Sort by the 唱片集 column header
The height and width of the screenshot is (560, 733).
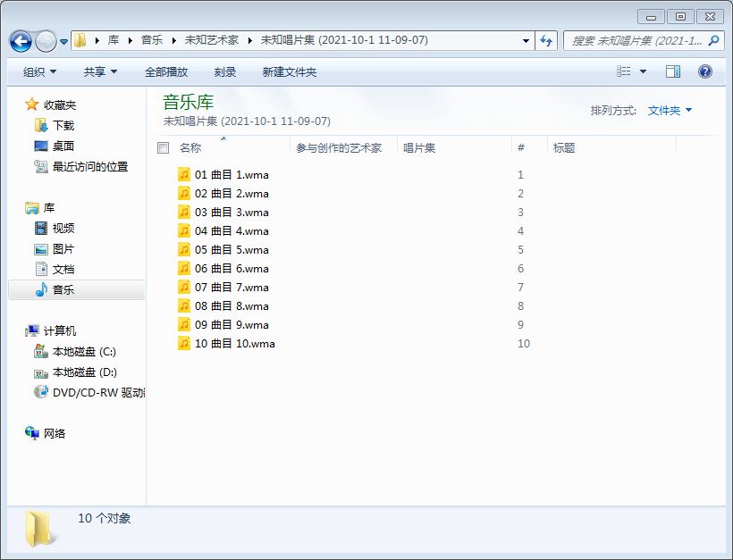coord(419,148)
